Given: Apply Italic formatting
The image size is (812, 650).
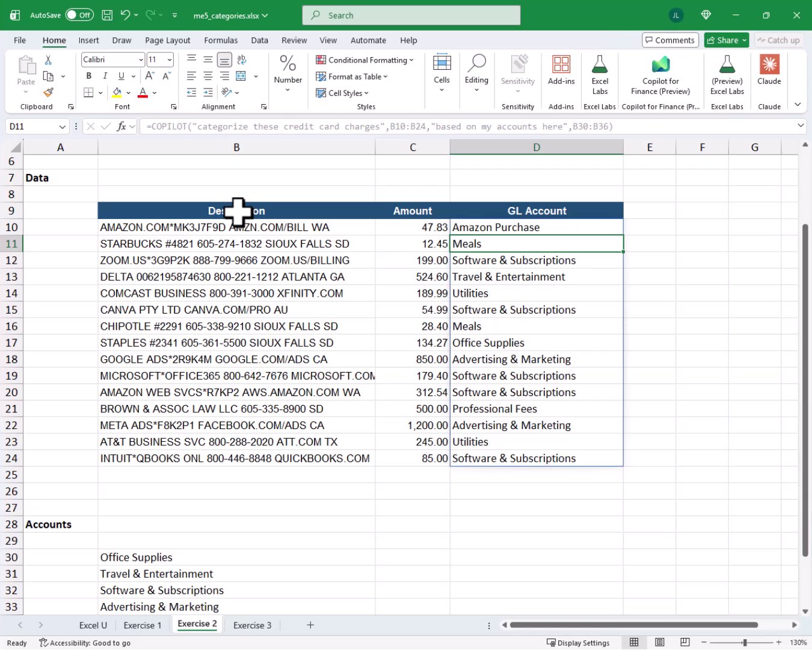Looking at the screenshot, I should tap(105, 76).
